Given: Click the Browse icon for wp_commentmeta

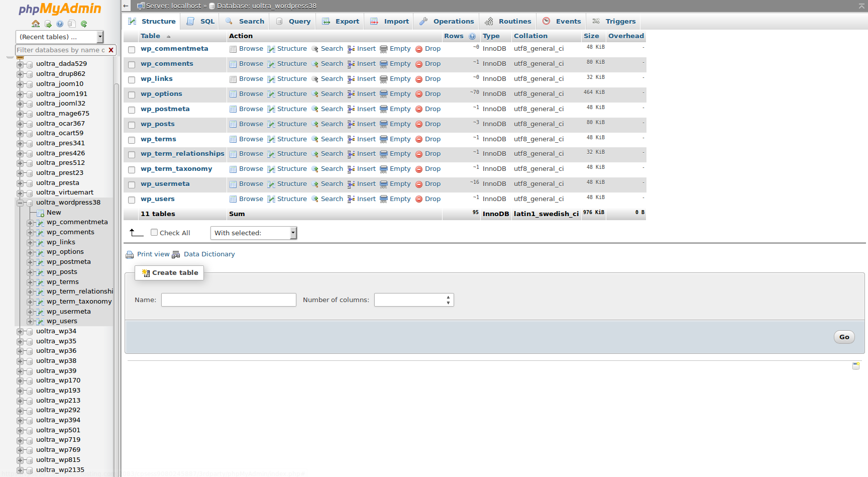Looking at the screenshot, I should (233, 49).
